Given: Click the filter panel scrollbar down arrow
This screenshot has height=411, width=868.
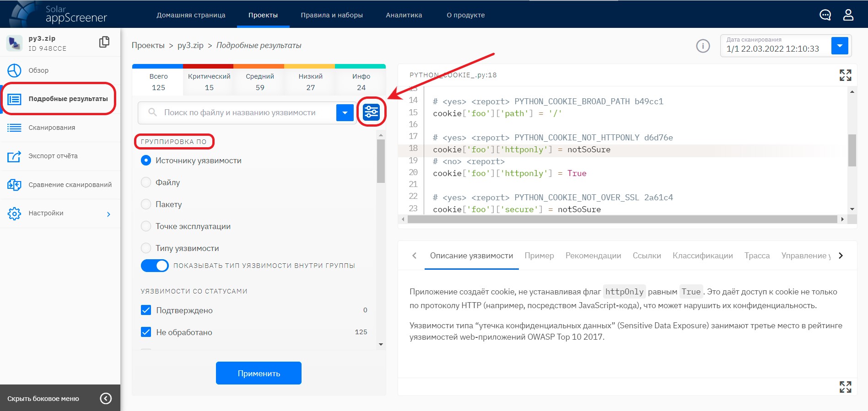Looking at the screenshot, I should [x=381, y=344].
